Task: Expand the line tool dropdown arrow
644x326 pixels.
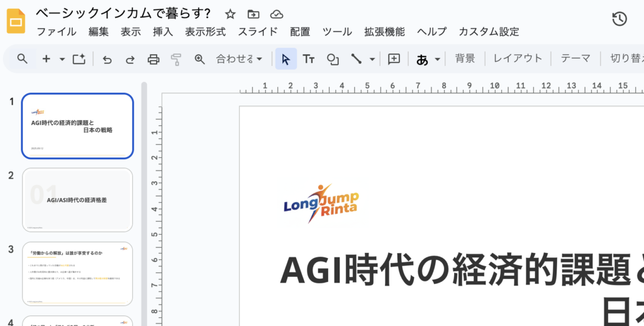Action: point(372,59)
